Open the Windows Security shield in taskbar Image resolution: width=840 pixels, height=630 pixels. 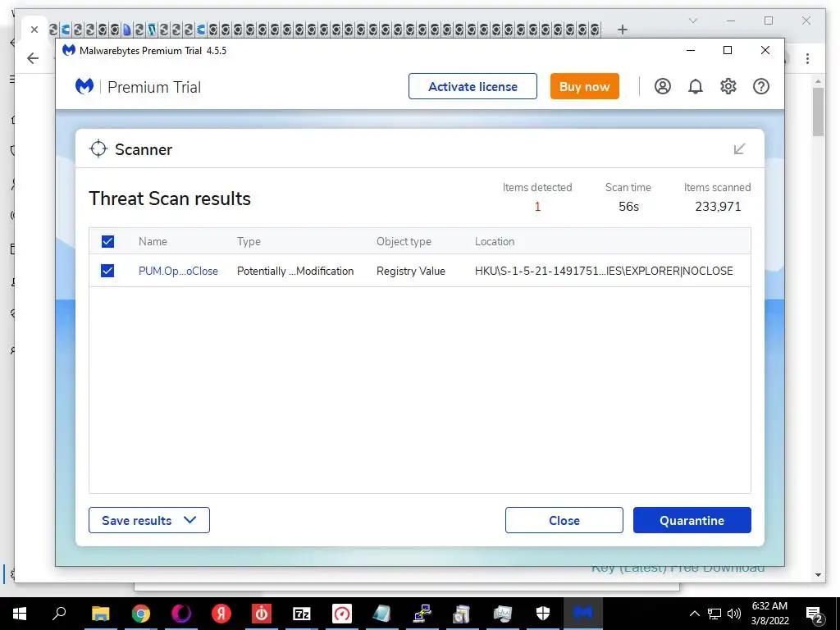[x=543, y=614]
